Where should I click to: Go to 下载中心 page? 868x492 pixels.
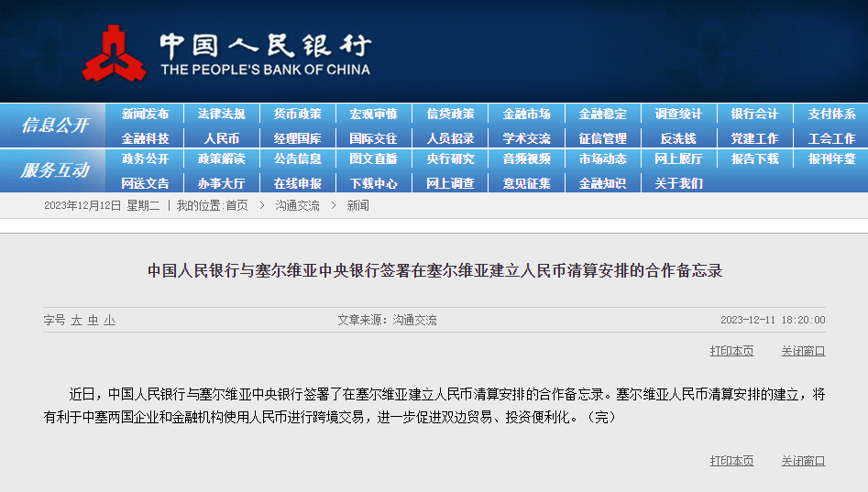click(x=373, y=183)
